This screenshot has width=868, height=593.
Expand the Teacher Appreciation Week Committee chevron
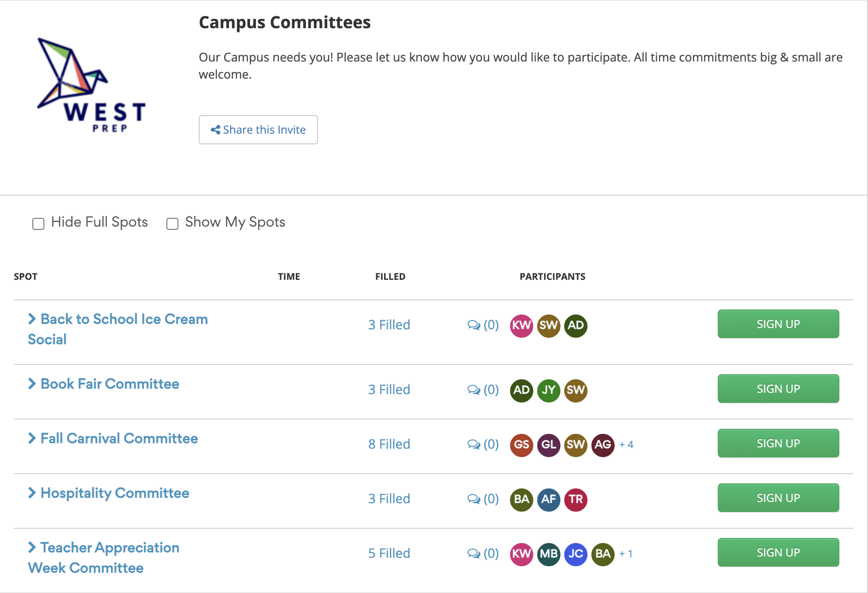click(32, 547)
